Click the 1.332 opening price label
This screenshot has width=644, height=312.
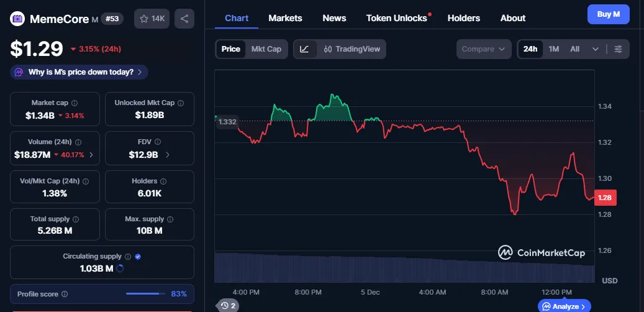(227, 122)
